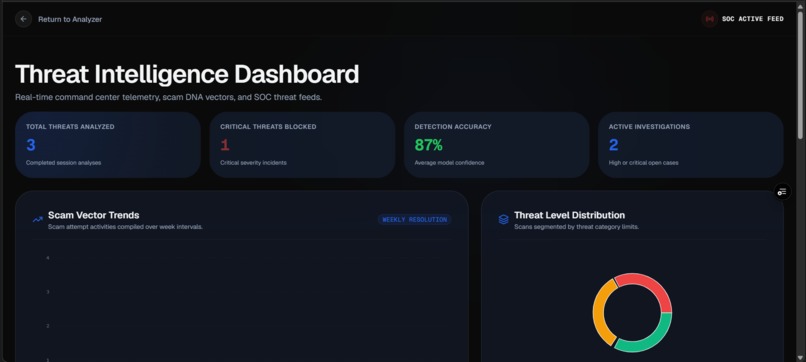
Task: Click the Completed session analyses caption
Action: coord(63,163)
